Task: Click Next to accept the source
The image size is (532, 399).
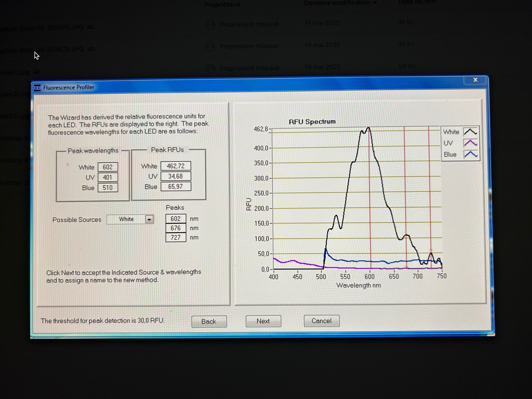Action: pyautogui.click(x=263, y=321)
